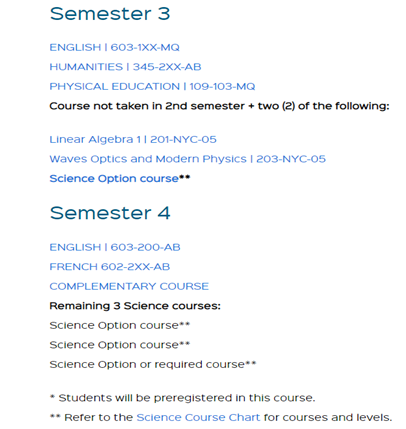Screen dimensions: 406x429
Task: Click first Science Option course under Semester 4
Action: (120, 326)
